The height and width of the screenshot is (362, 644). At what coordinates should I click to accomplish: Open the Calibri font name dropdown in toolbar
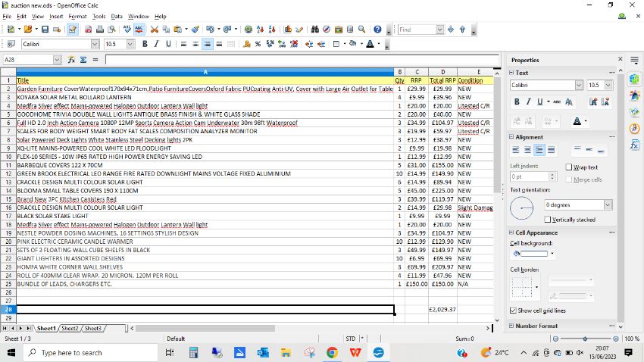point(95,44)
